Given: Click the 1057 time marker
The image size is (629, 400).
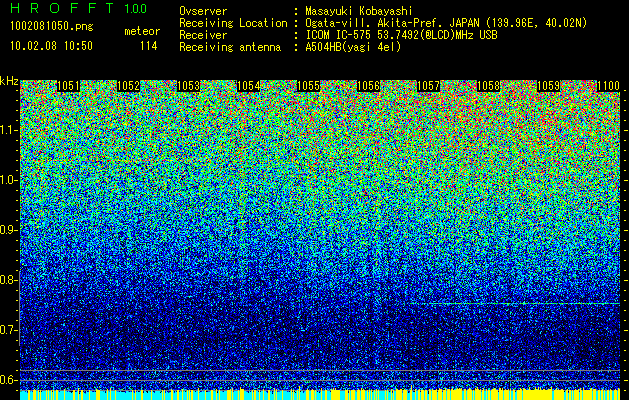Looking at the screenshot, I should 428,86.
